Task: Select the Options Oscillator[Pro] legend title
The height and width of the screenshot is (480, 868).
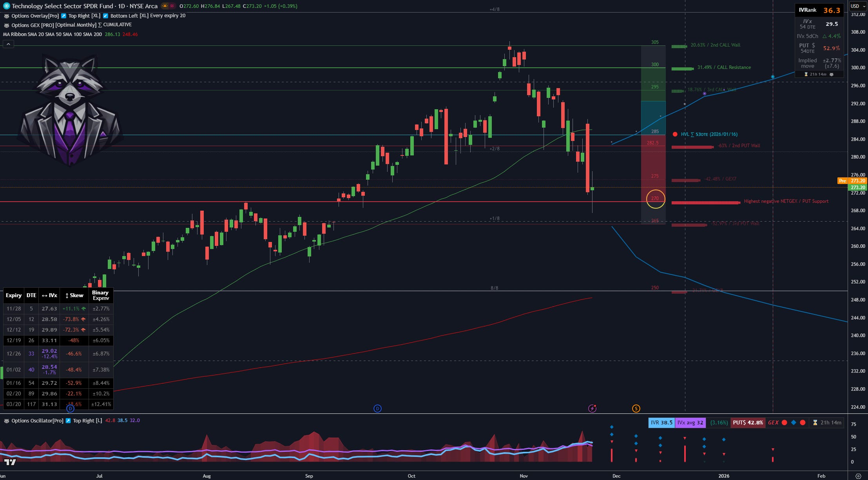Action: [x=37, y=421]
